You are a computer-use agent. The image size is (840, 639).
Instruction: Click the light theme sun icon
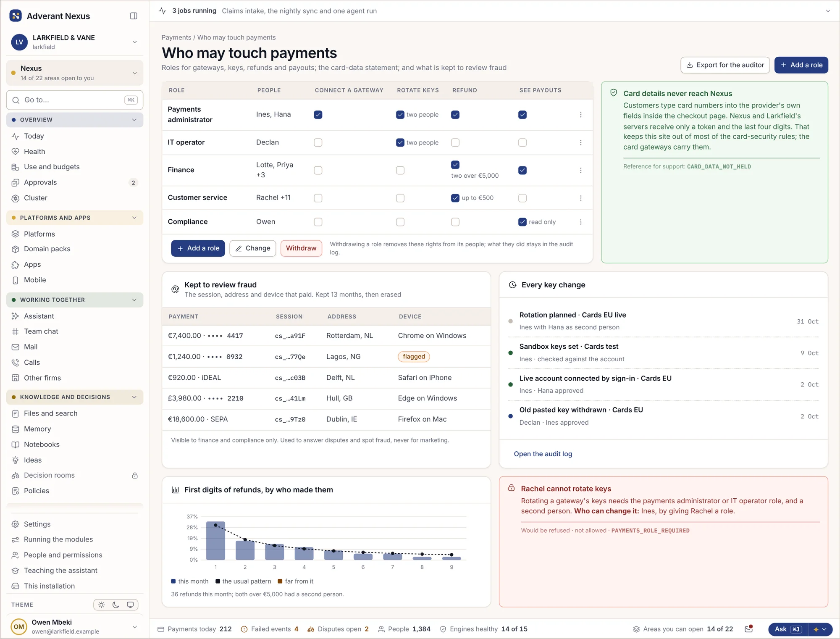101,605
